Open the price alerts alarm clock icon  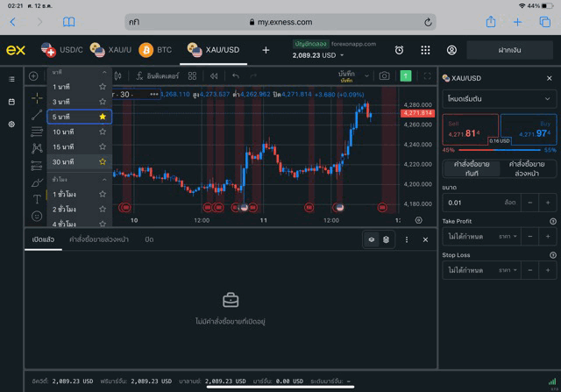click(399, 51)
